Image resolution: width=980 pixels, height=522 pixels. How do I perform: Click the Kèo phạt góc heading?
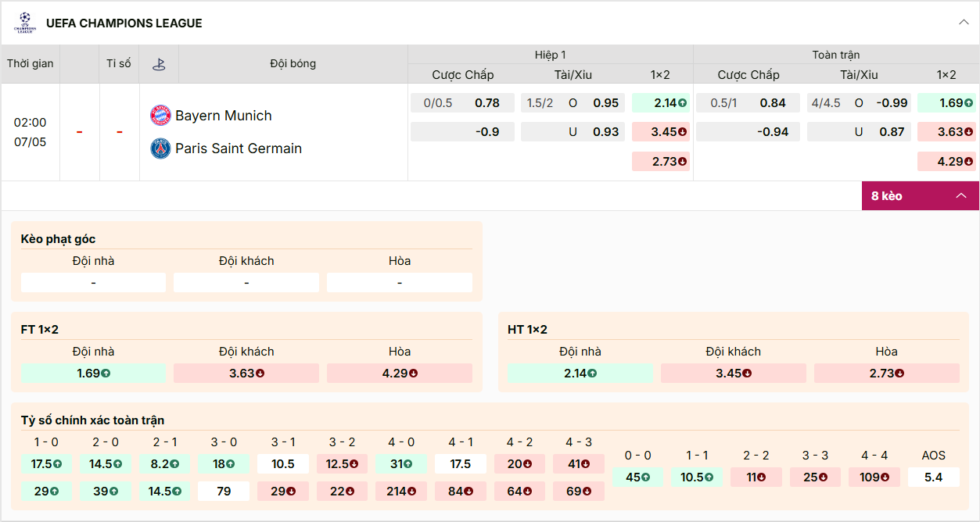(x=58, y=239)
